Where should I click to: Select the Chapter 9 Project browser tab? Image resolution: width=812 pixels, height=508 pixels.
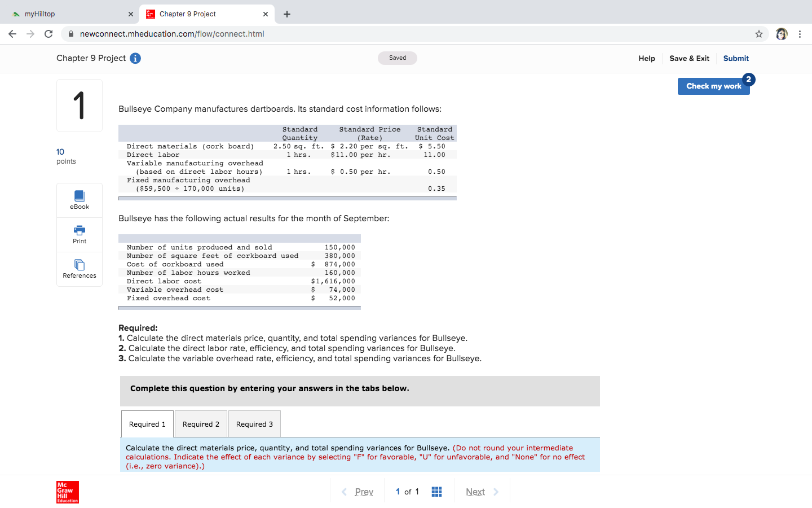pyautogui.click(x=207, y=14)
